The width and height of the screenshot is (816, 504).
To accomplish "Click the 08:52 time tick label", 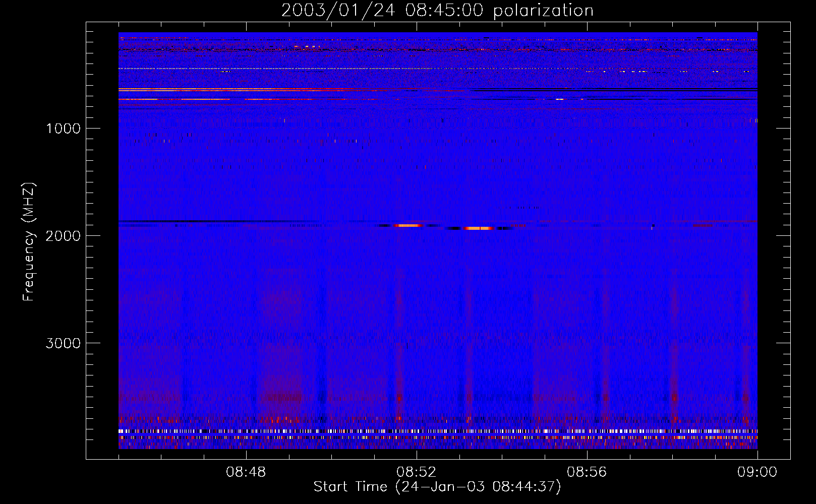I will tap(417, 472).
